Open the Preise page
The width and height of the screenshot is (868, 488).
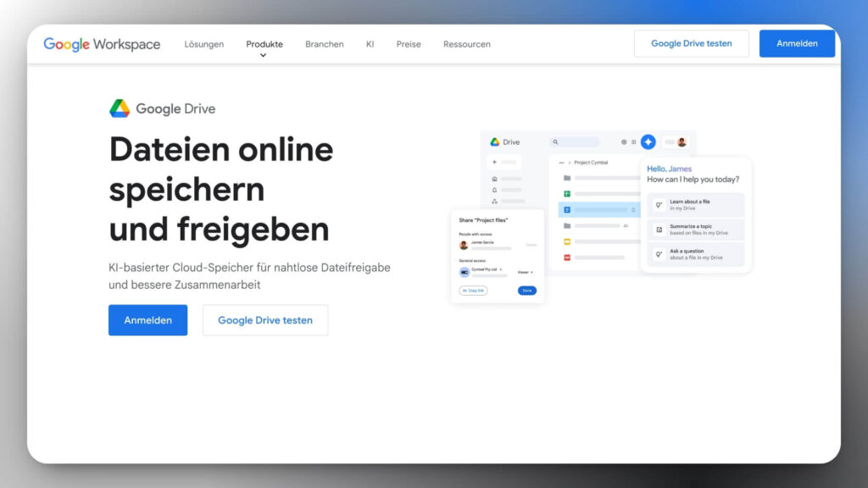tap(409, 44)
